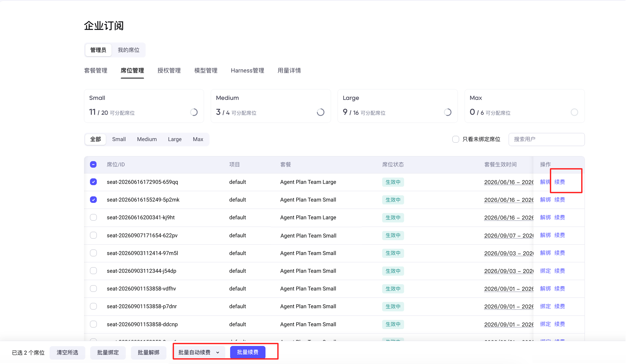The height and width of the screenshot is (364, 631).
Task: Filter seats by Large plan
Action: pos(175,139)
